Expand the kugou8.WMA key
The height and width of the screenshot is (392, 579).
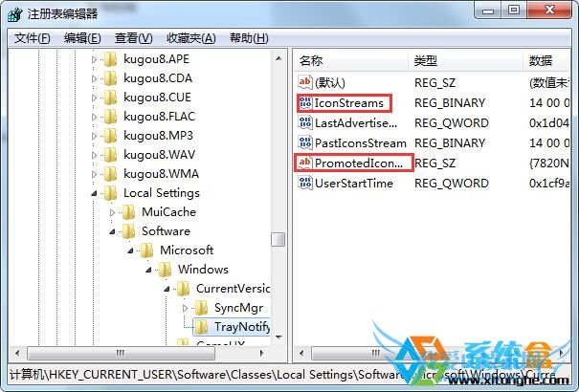pos(94,174)
